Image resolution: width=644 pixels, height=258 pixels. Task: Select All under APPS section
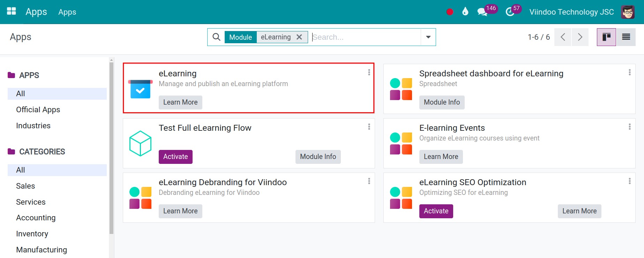pos(57,93)
